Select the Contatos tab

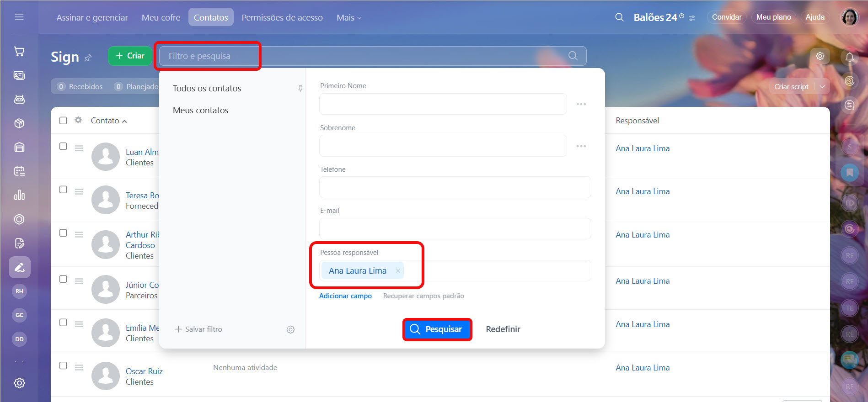tap(211, 17)
